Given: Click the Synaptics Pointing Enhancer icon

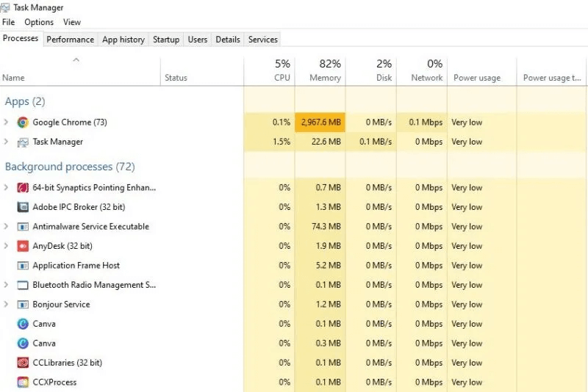Looking at the screenshot, I should click(x=23, y=188).
